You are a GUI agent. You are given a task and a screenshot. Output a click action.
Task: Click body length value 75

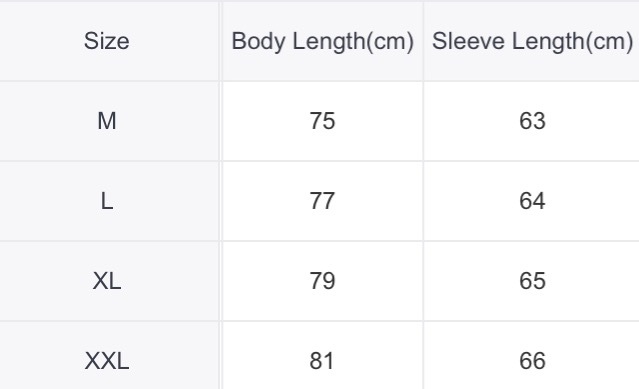pos(322,121)
